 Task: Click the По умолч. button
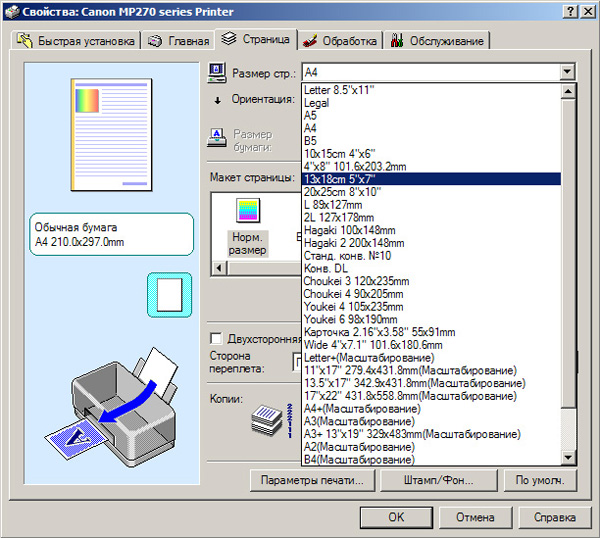pyautogui.click(x=540, y=480)
